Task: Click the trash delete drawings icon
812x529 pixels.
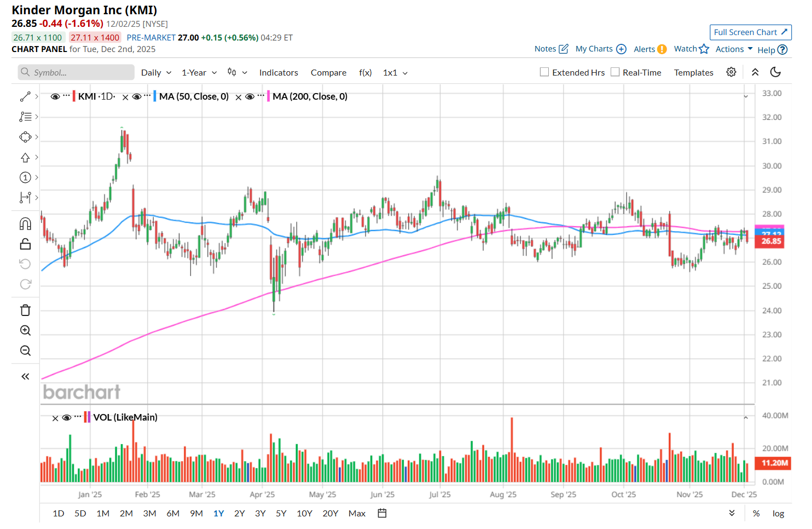Action: (25, 311)
